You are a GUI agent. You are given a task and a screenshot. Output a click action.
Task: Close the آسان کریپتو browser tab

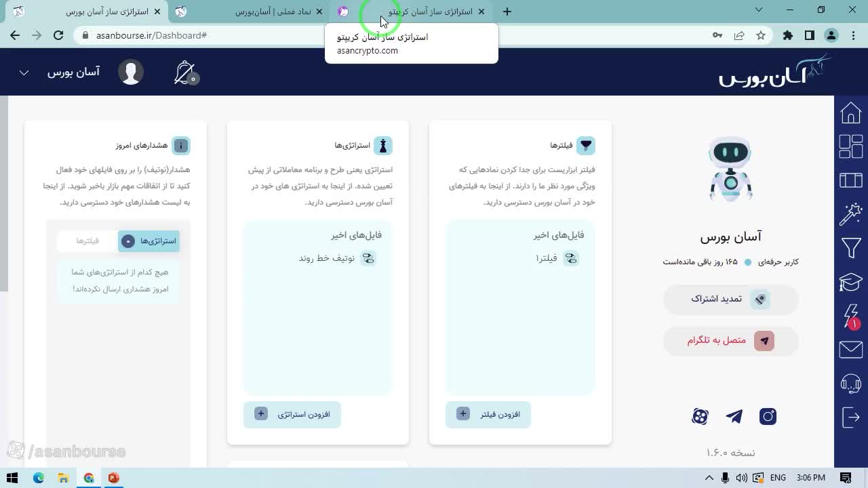[481, 12]
